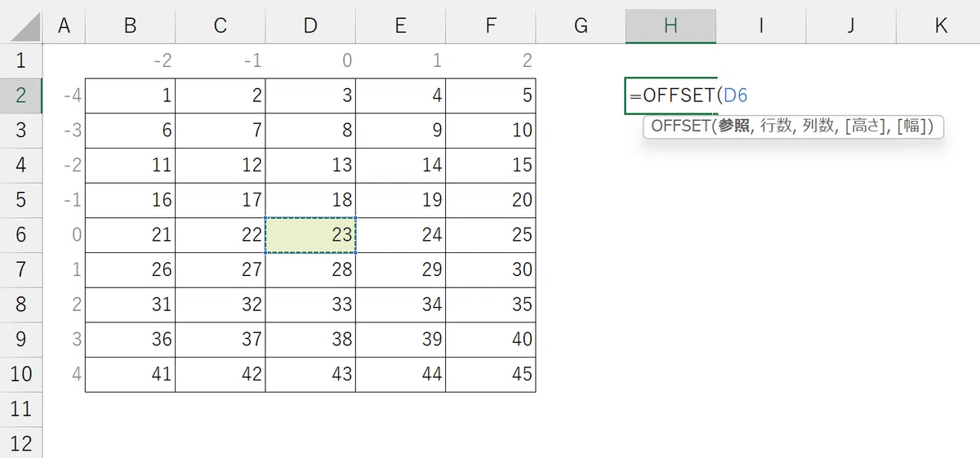
Task: Select cell containing 18
Action: (x=310, y=200)
